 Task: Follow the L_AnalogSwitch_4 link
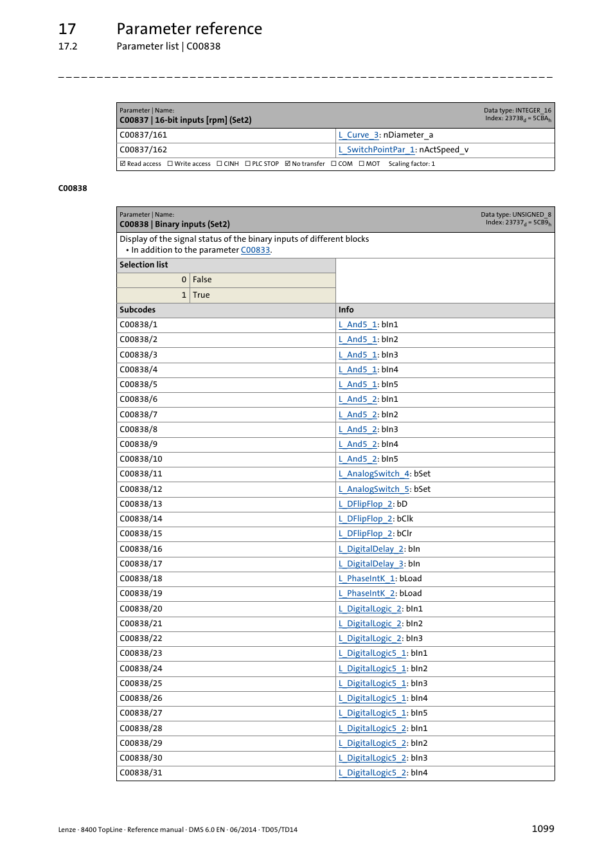click(373, 474)
